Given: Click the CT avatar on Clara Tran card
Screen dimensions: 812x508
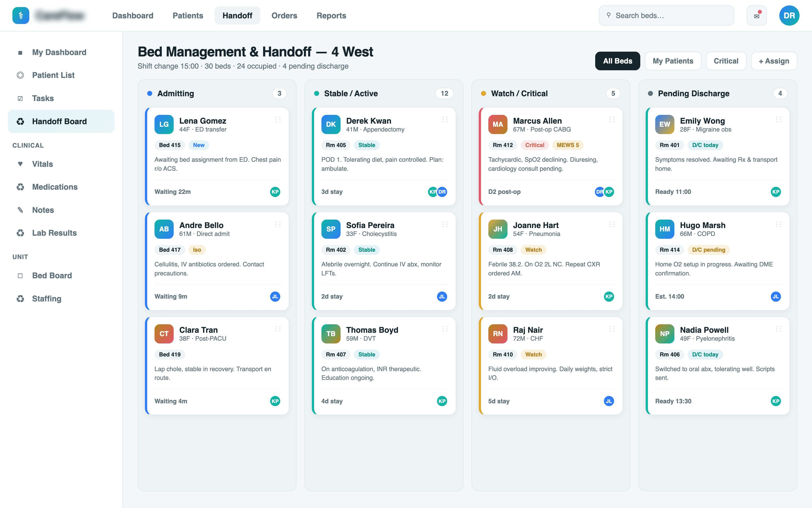Looking at the screenshot, I should (164, 334).
